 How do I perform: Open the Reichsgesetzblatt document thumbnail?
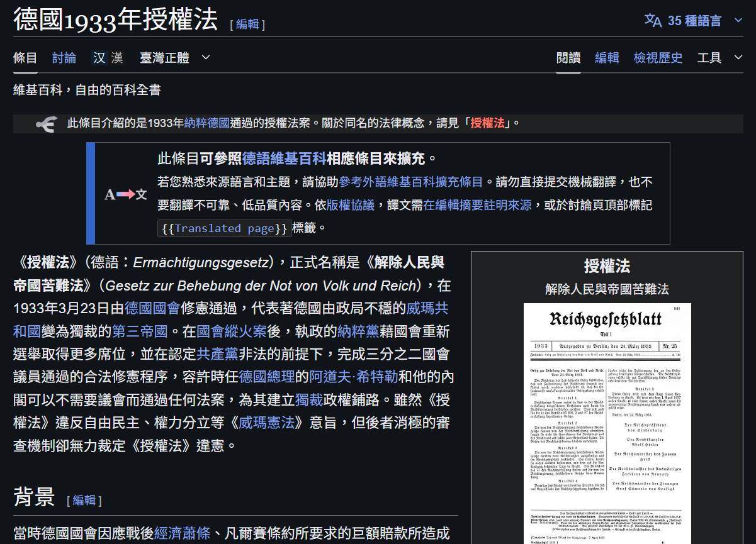click(x=607, y=421)
